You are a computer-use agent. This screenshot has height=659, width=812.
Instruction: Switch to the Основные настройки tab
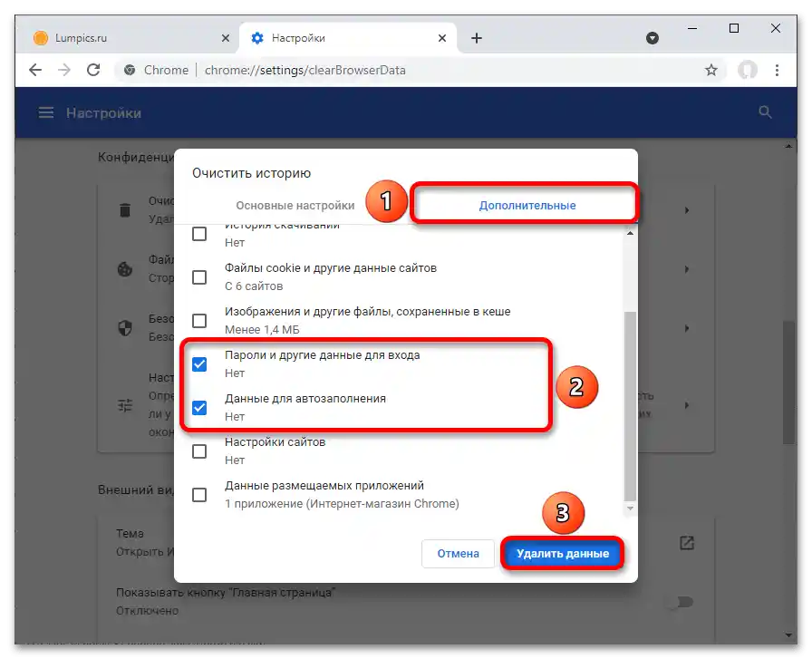click(295, 205)
